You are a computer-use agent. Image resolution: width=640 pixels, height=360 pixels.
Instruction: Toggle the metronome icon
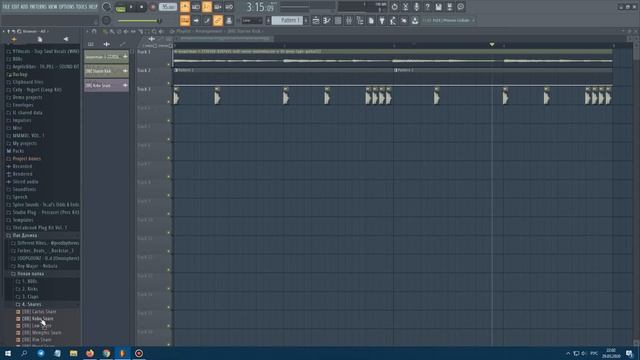[x=185, y=7]
